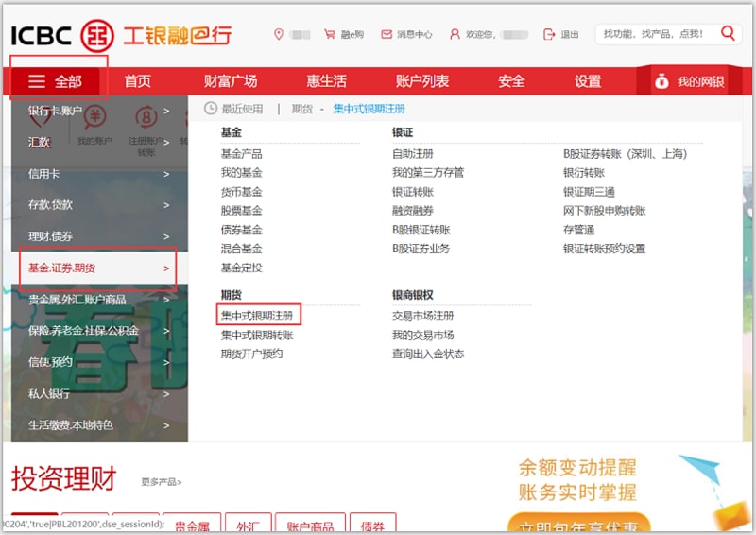
Task: Click the 找功能 search input field
Action: tap(654, 34)
